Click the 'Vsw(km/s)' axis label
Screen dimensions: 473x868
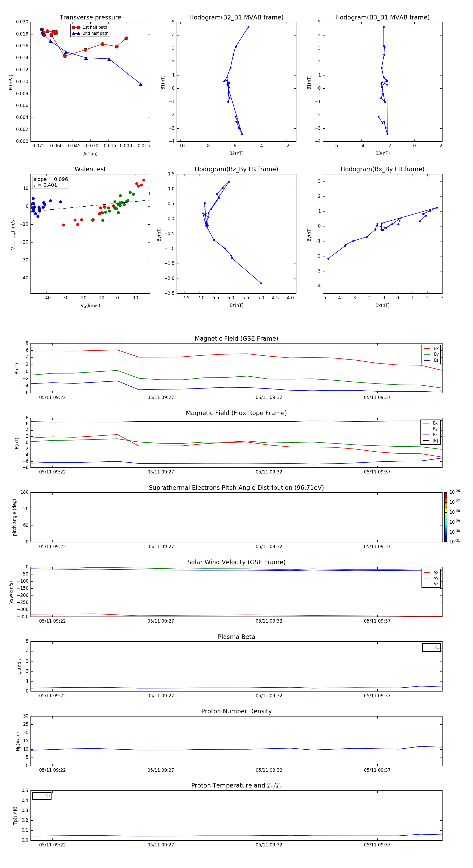coord(11,592)
